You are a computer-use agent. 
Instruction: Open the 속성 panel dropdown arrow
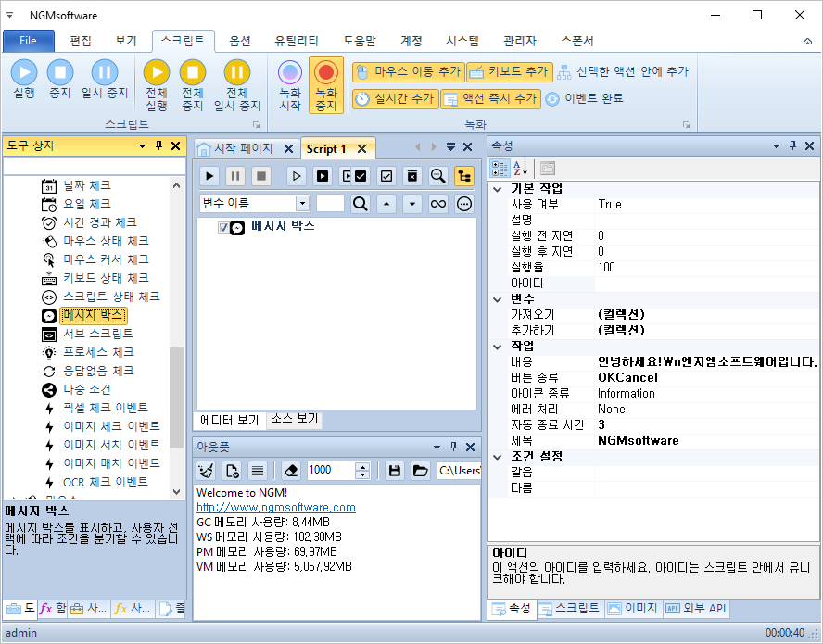[776, 145]
